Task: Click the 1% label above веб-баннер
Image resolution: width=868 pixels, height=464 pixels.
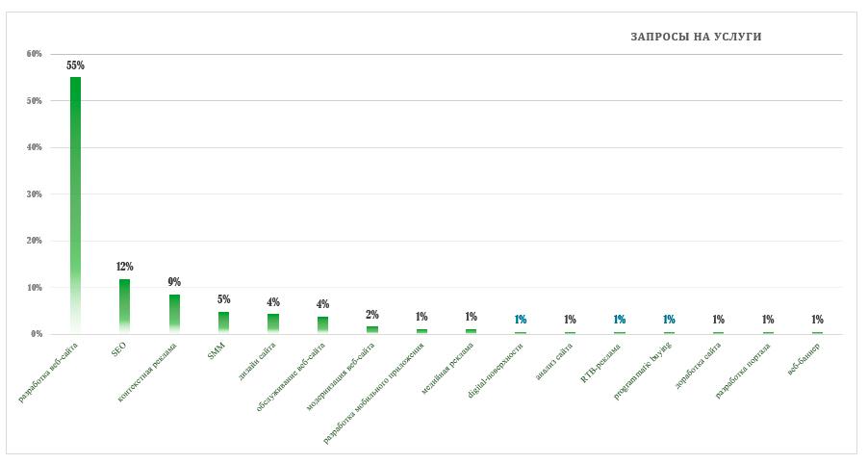Action: (x=817, y=320)
